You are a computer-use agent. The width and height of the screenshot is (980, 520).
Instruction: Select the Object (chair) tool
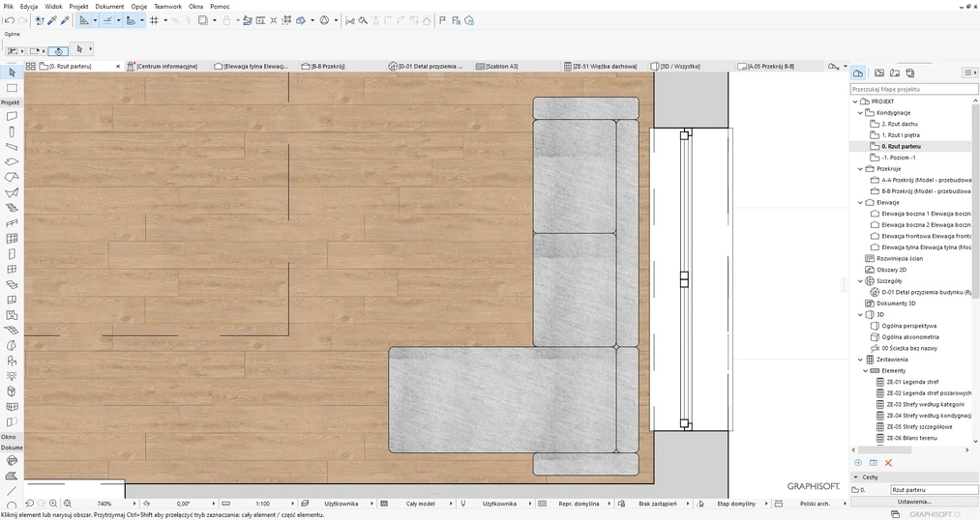click(x=12, y=361)
